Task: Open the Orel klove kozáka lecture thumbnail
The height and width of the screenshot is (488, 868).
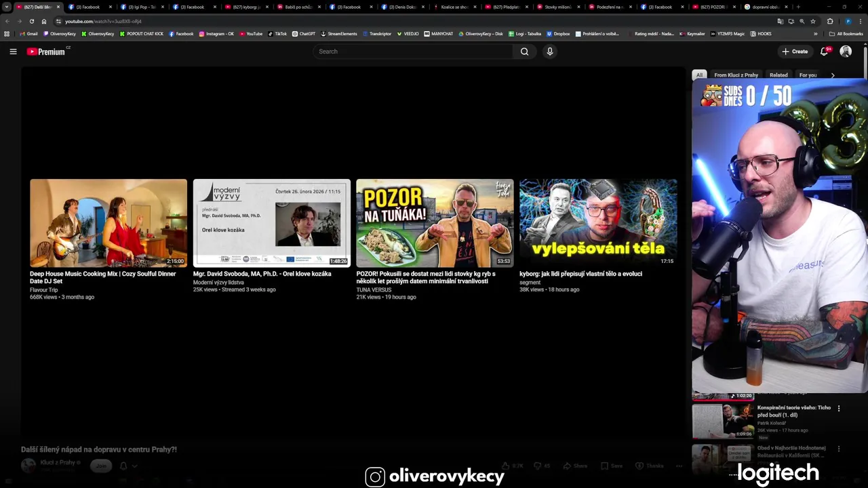Action: (x=272, y=223)
